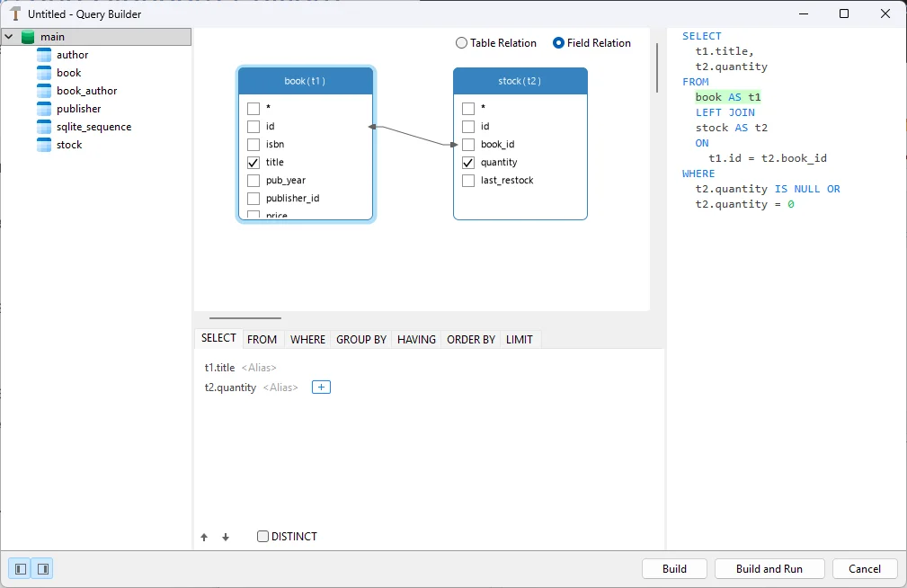907x588 pixels.
Task: Check the last_restock field checkbox
Action: coord(468,180)
